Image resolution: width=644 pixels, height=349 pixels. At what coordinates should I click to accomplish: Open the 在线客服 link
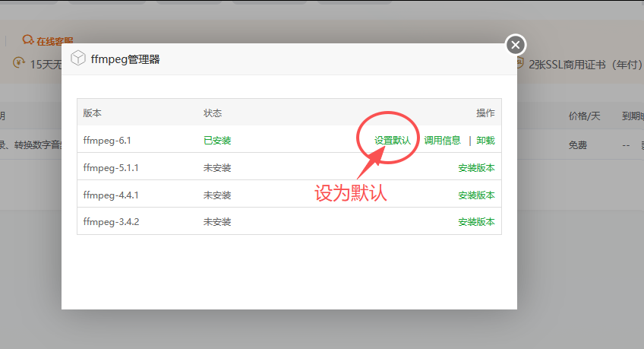pyautogui.click(x=55, y=41)
